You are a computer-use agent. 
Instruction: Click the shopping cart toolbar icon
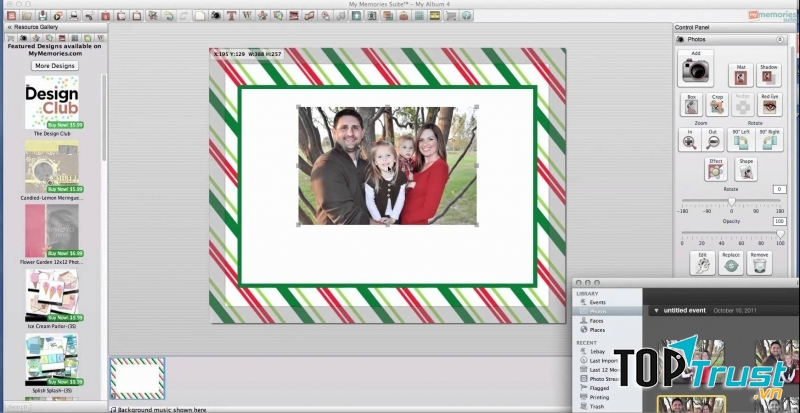(x=451, y=16)
